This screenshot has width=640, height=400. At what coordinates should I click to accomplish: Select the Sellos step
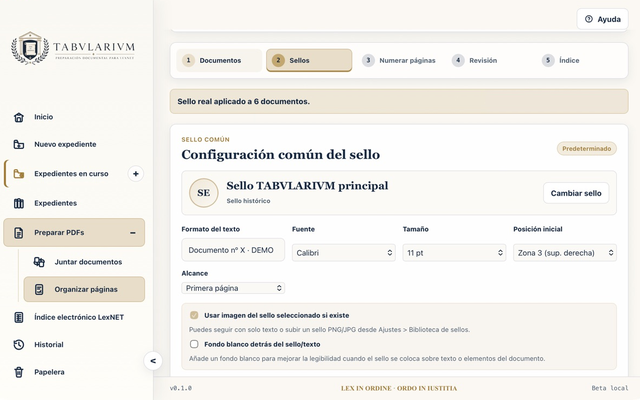click(x=309, y=60)
